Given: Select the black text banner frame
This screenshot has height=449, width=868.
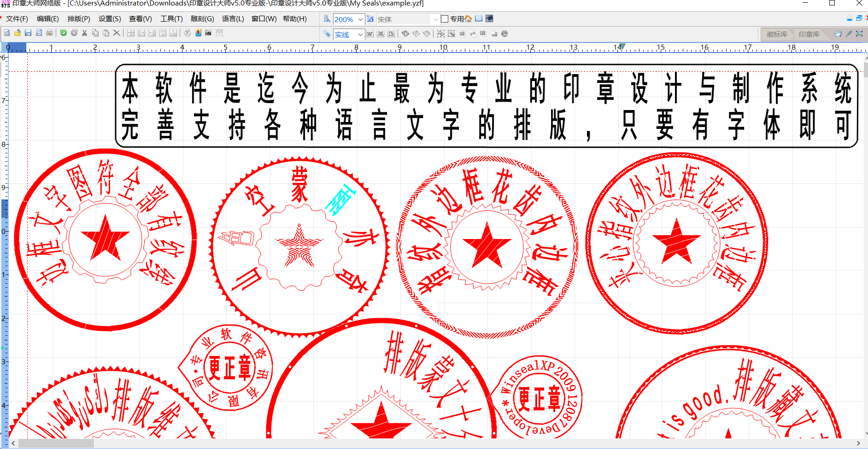Looking at the screenshot, I should [x=487, y=106].
